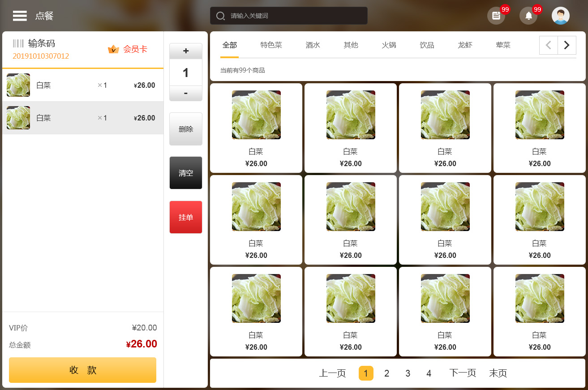The height and width of the screenshot is (390, 588).
Task: Select the 火锅 category tab
Action: tap(389, 45)
